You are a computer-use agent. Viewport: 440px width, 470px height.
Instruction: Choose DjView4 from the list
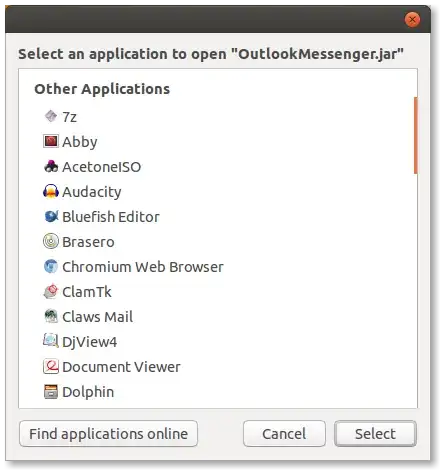click(89, 342)
